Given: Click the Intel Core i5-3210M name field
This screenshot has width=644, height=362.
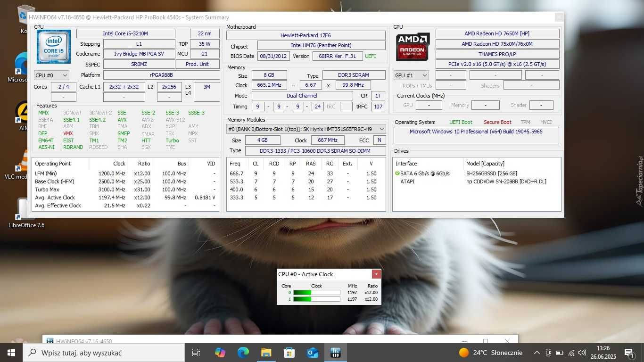Looking at the screenshot, I should click(x=125, y=33).
